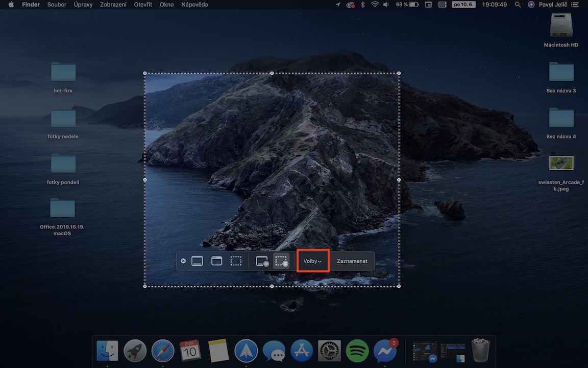The image size is (588, 368).
Task: Select Capture Entire Screen icon
Action: [x=197, y=261]
